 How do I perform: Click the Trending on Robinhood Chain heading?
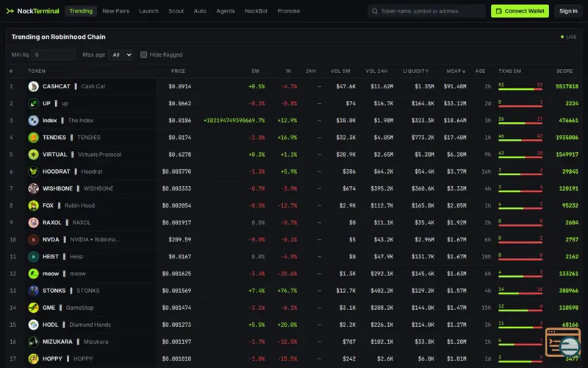point(59,37)
